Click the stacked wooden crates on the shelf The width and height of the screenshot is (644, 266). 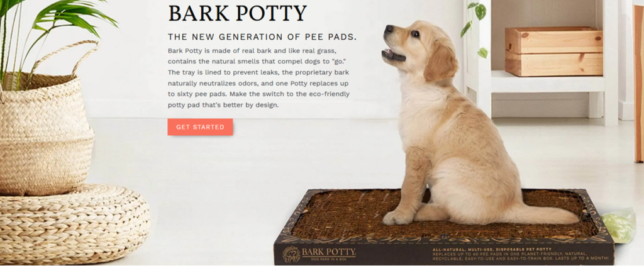pos(553,52)
